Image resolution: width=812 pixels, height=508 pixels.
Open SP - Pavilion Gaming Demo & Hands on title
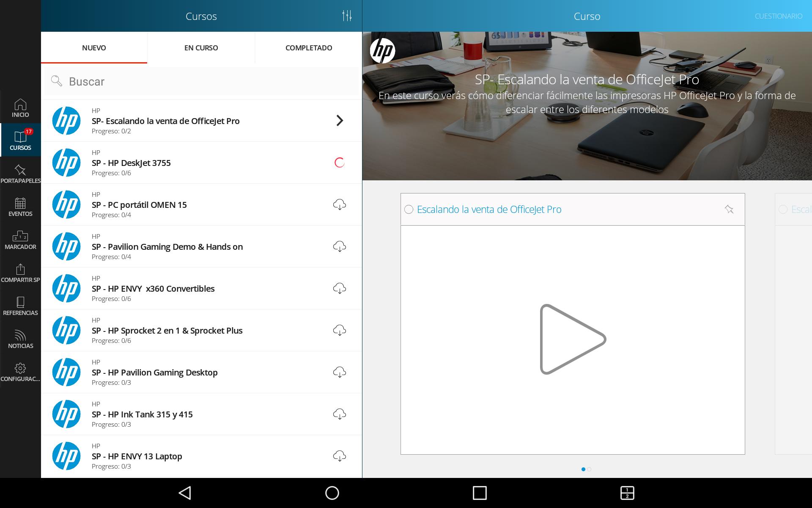pos(167,247)
